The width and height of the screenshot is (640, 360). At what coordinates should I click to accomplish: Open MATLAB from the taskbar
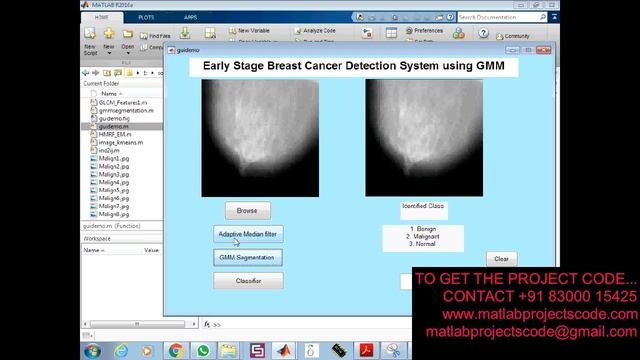pyautogui.click(x=284, y=351)
